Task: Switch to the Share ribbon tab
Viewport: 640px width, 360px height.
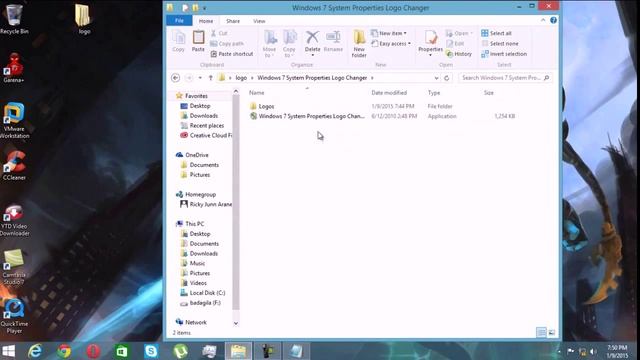Action: pos(233,21)
